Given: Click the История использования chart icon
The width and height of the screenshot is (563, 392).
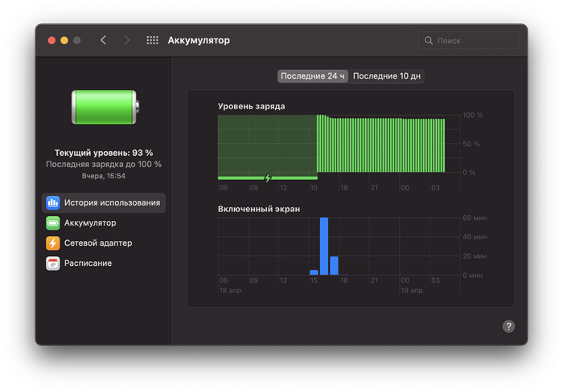Looking at the screenshot, I should tap(53, 202).
